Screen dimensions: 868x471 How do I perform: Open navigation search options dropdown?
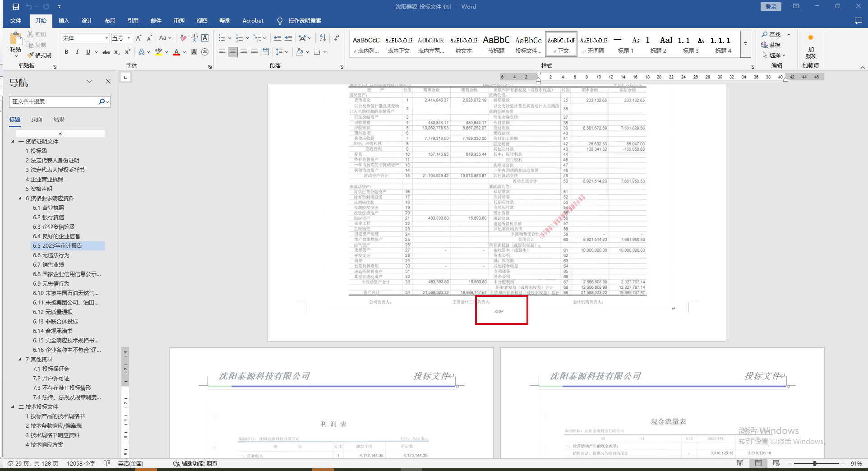coord(107,102)
